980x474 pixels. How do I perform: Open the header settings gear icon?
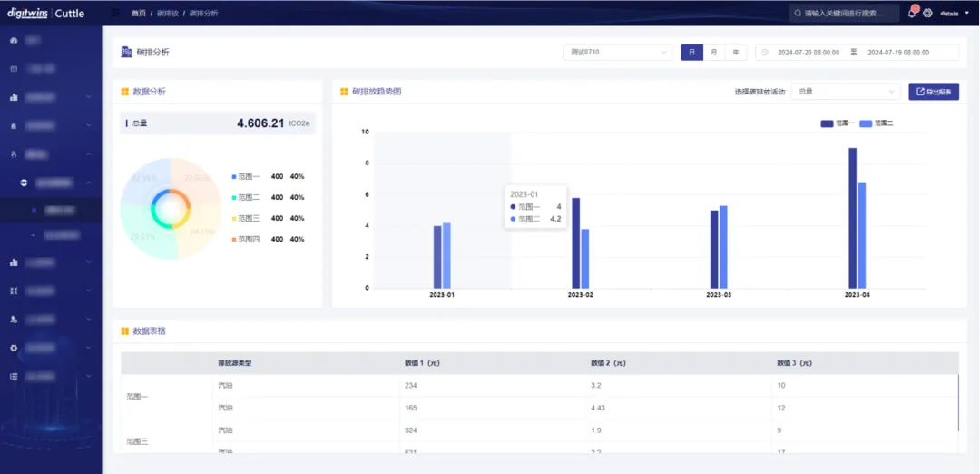[928, 13]
